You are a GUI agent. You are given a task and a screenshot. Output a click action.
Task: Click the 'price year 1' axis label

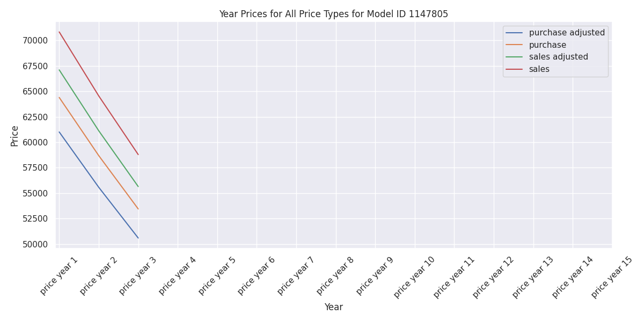[x=59, y=276]
